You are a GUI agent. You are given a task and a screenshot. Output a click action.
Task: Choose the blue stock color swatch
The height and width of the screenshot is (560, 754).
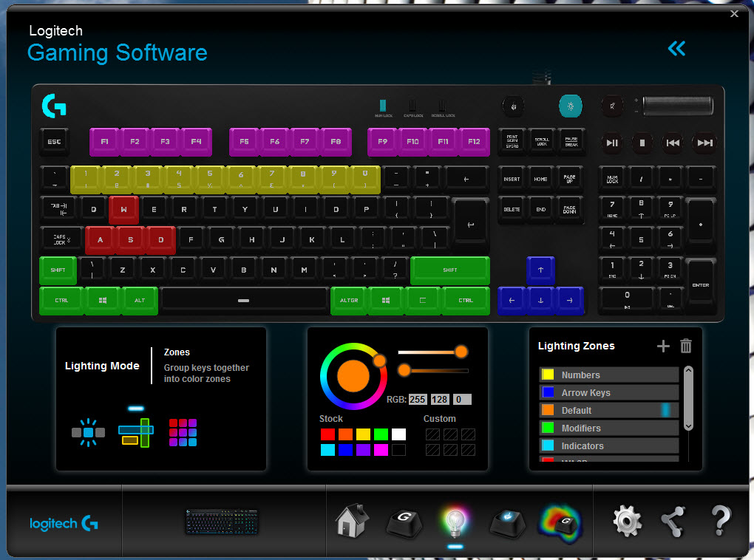click(x=345, y=450)
